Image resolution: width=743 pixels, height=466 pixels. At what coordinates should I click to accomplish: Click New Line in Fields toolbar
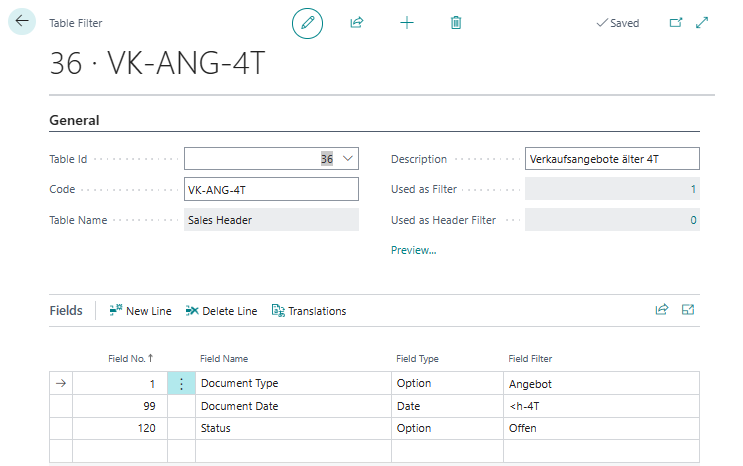coord(140,311)
